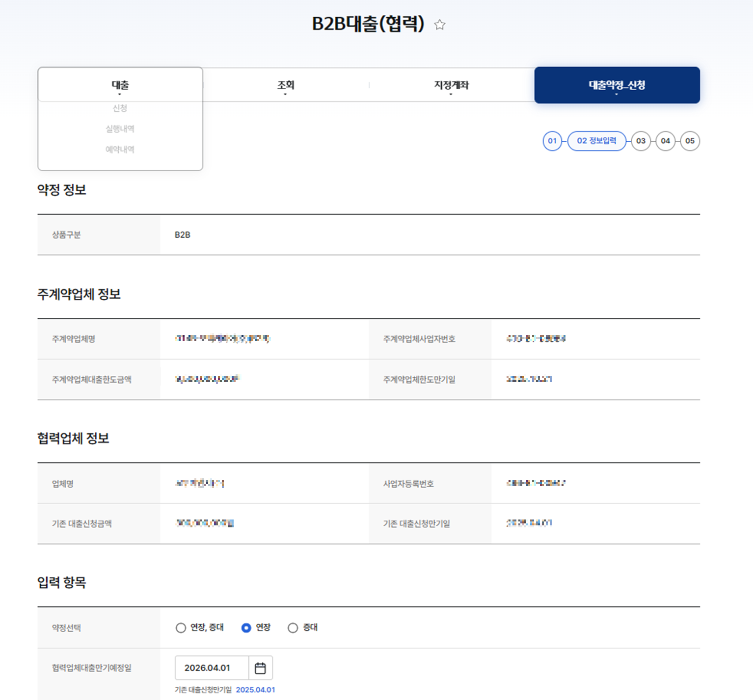Click the blue 2025.04.01 existing maturity date

[255, 690]
